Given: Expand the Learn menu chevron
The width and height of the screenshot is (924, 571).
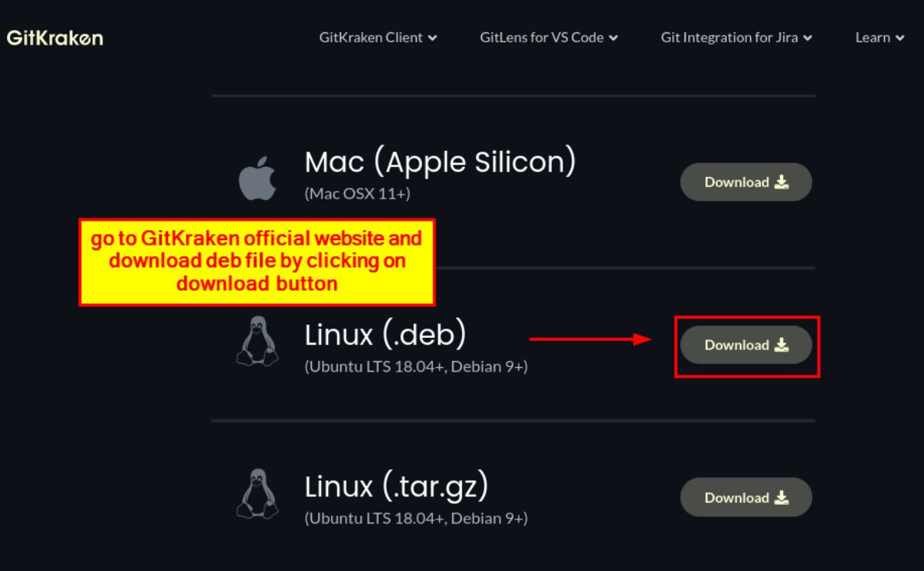Looking at the screenshot, I should (x=899, y=38).
